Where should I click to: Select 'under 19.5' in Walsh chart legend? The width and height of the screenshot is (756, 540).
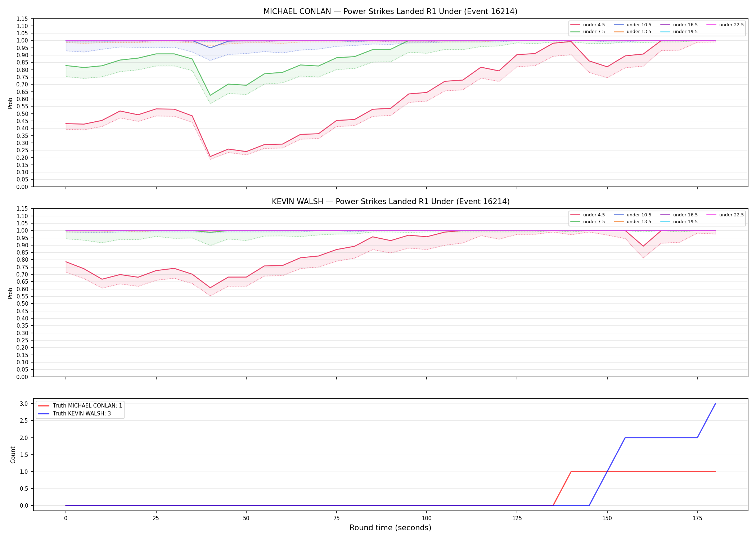coord(679,222)
